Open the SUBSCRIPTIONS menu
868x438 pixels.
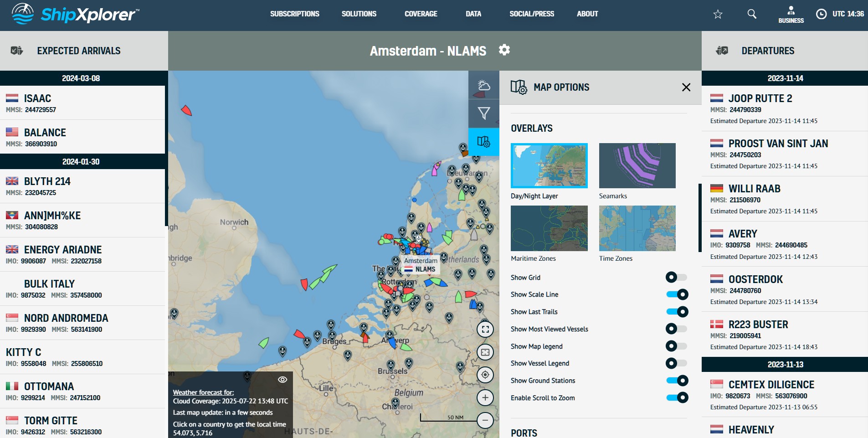[x=294, y=14]
